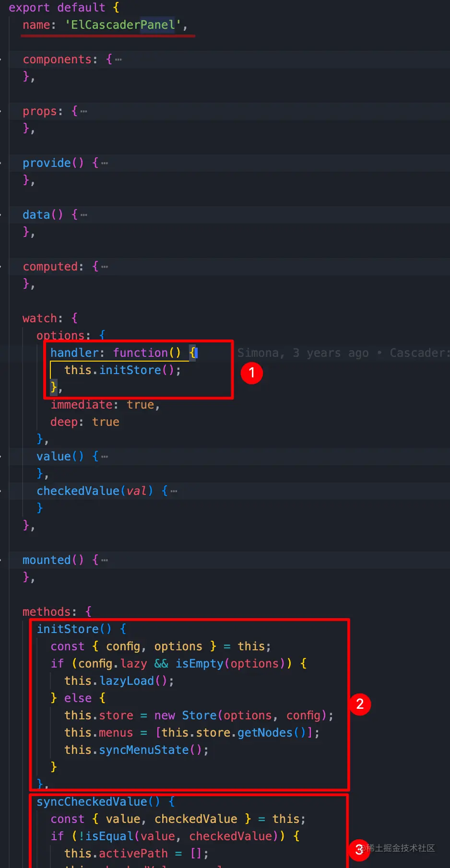This screenshot has height=868, width=450.
Task: Click the 'initStore' method definition name
Action: [68, 629]
